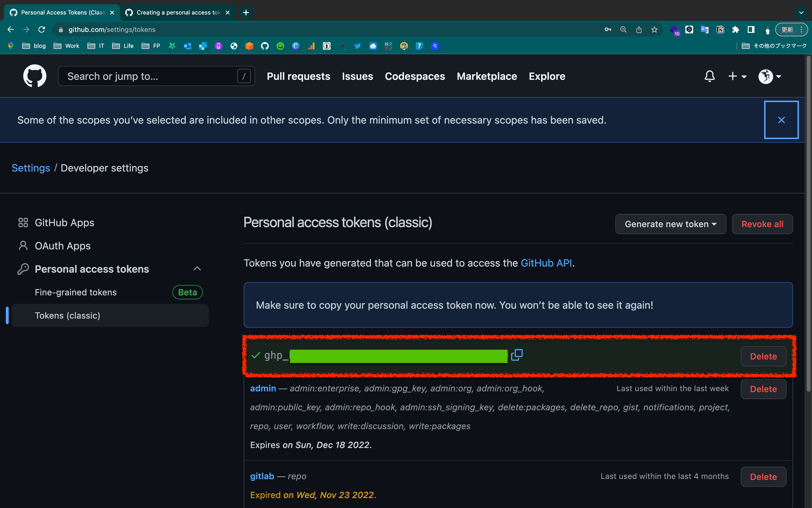Viewport: 812px width, 508px height.
Task: Open the plus create new dropdown
Action: (737, 76)
